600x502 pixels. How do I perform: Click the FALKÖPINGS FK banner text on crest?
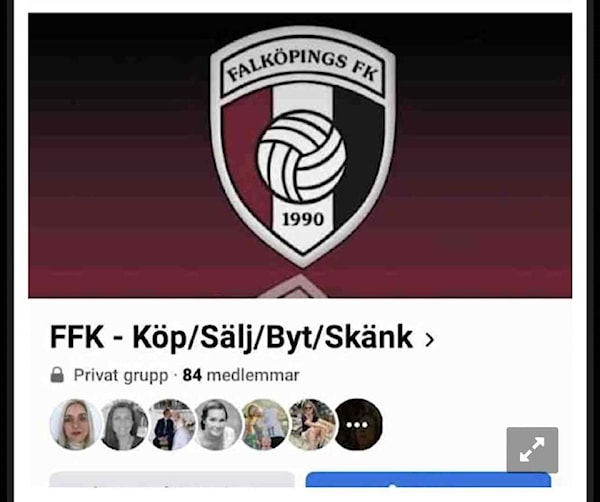[x=302, y=67]
